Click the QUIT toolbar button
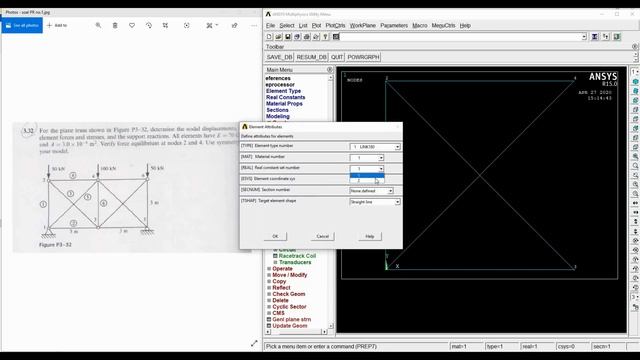 click(x=337, y=57)
